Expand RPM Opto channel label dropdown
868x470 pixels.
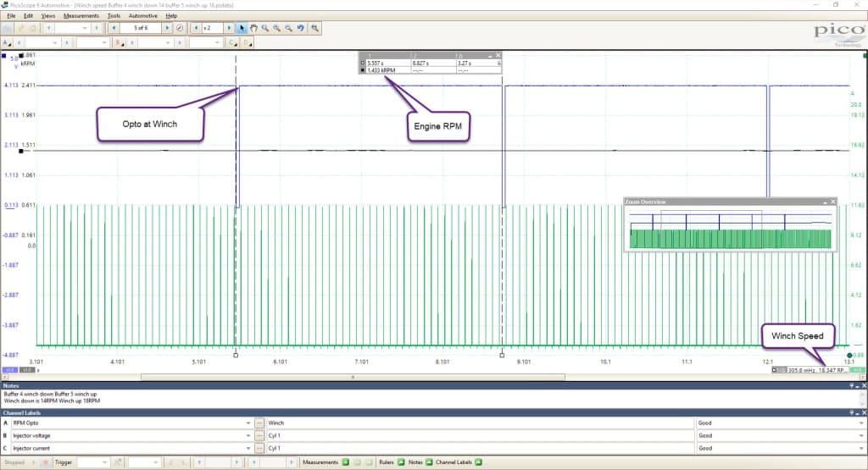click(x=248, y=423)
